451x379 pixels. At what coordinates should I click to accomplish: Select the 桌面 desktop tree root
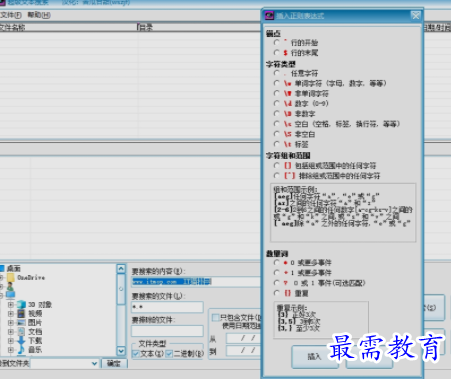(x=14, y=268)
